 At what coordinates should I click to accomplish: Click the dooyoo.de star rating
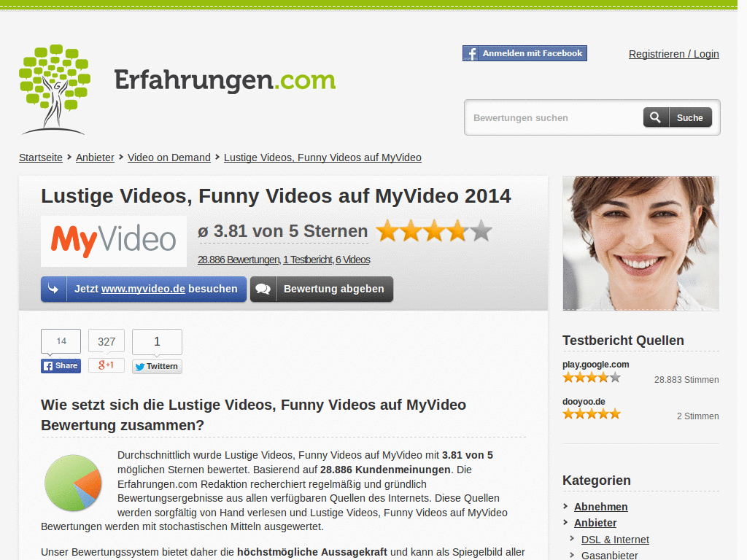tap(591, 414)
